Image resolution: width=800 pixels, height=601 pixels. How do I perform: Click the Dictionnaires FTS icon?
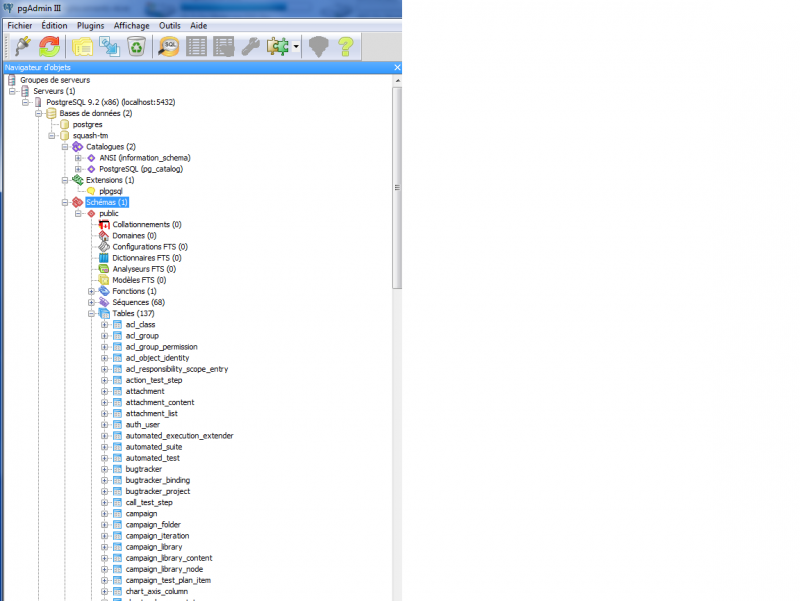104,258
